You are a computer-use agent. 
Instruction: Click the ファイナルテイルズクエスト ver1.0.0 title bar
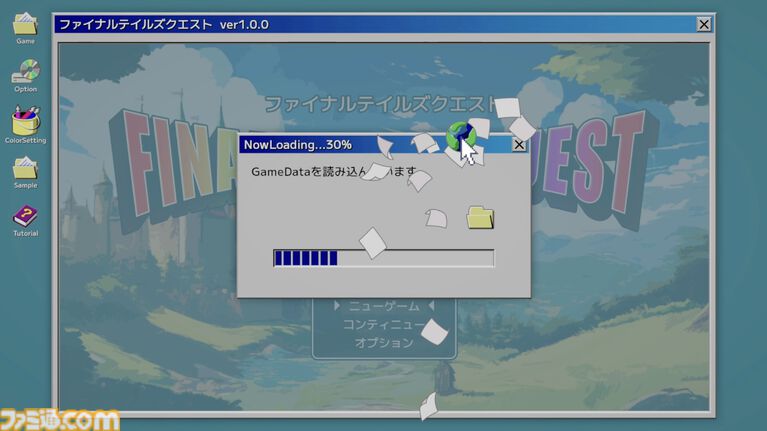click(x=384, y=24)
